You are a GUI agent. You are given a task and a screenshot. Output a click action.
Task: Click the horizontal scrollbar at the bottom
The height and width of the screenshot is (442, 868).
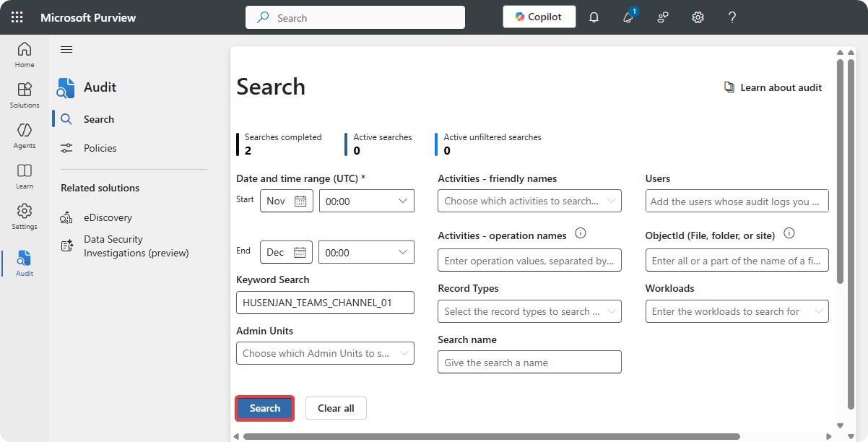point(491,436)
